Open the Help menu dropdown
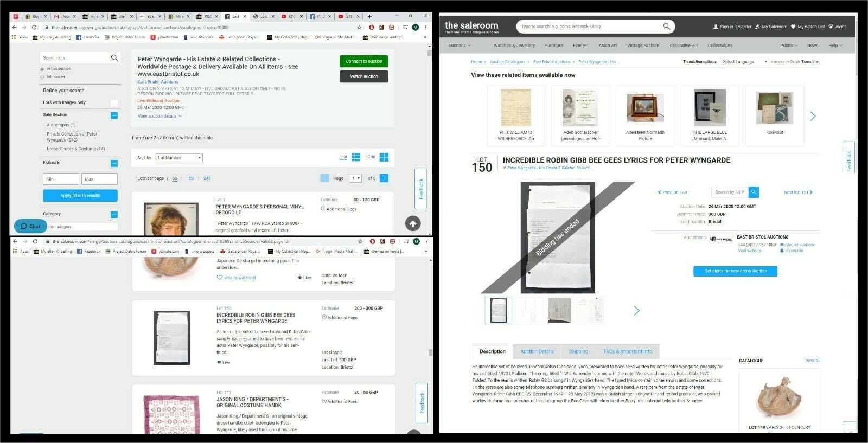 (835, 46)
